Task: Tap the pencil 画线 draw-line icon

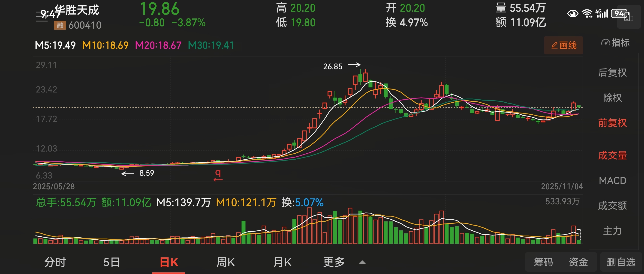Action: point(554,45)
